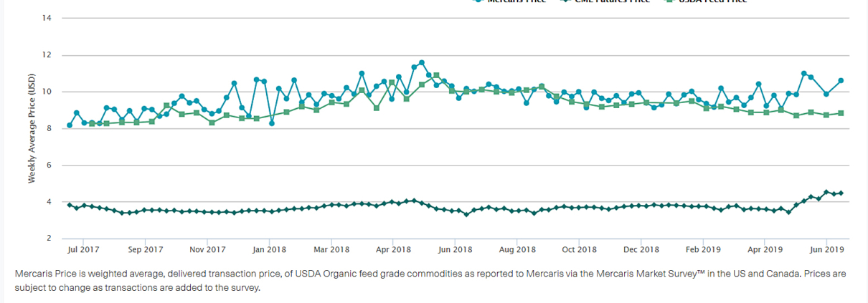
Task: Click the Mercaris low point at Jan 2018
Action: [273, 123]
